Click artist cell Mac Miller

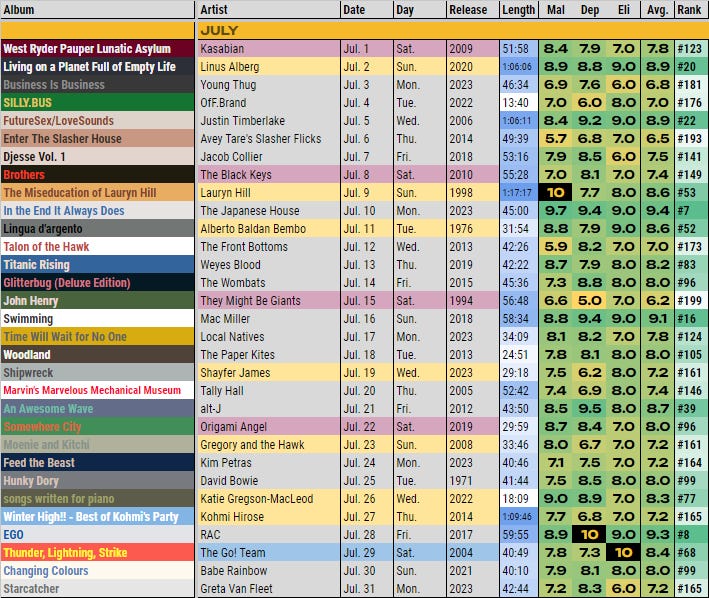(x=269, y=319)
